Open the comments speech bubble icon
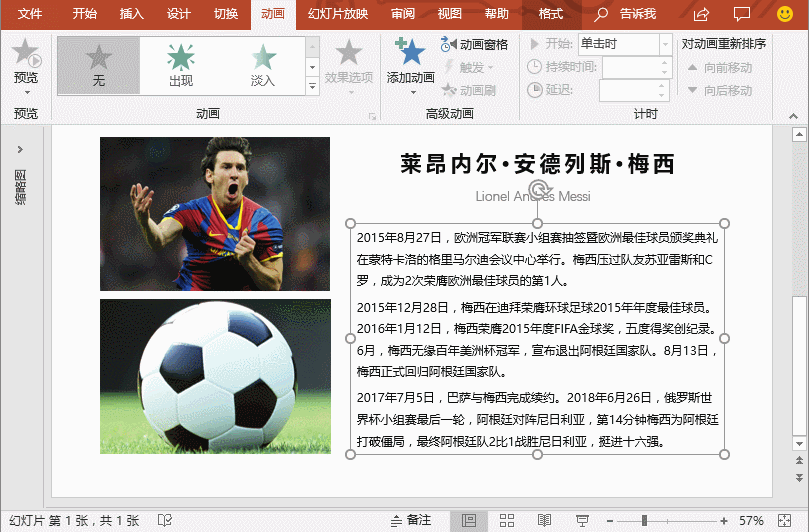The width and height of the screenshot is (809, 532). [741, 14]
